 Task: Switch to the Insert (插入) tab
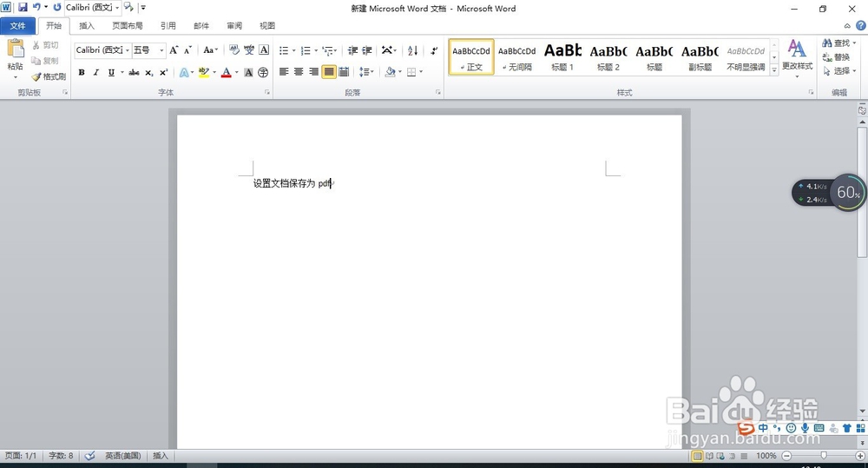pos(87,26)
